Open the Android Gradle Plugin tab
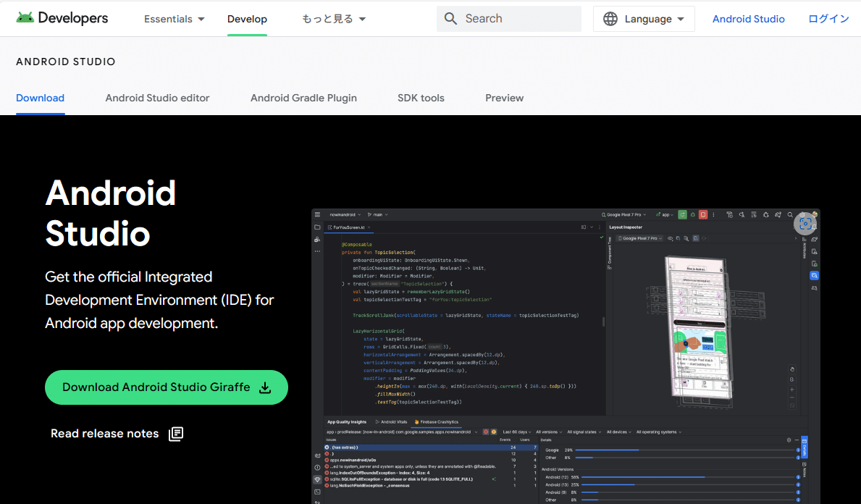Image resolution: width=861 pixels, height=504 pixels. pyautogui.click(x=303, y=98)
